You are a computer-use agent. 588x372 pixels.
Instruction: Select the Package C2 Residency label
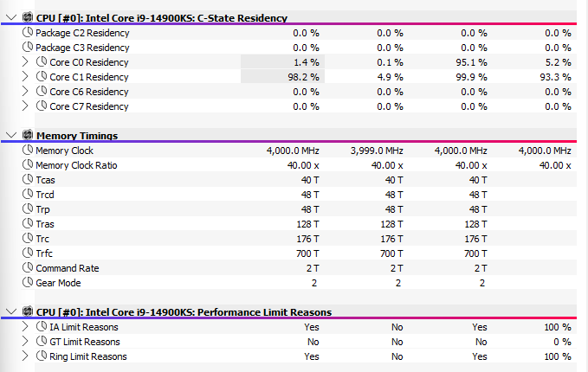(x=82, y=33)
